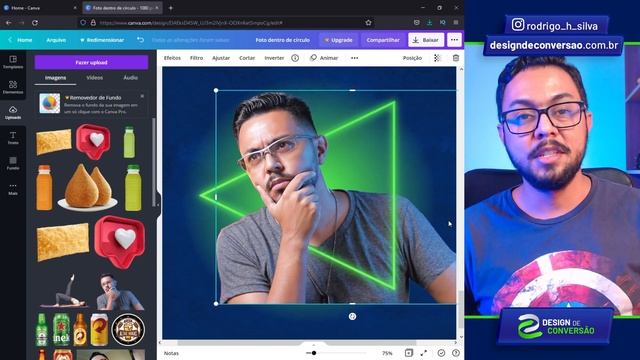Open the Templates sidebar panel
The height and width of the screenshot is (360, 640).
[13, 62]
